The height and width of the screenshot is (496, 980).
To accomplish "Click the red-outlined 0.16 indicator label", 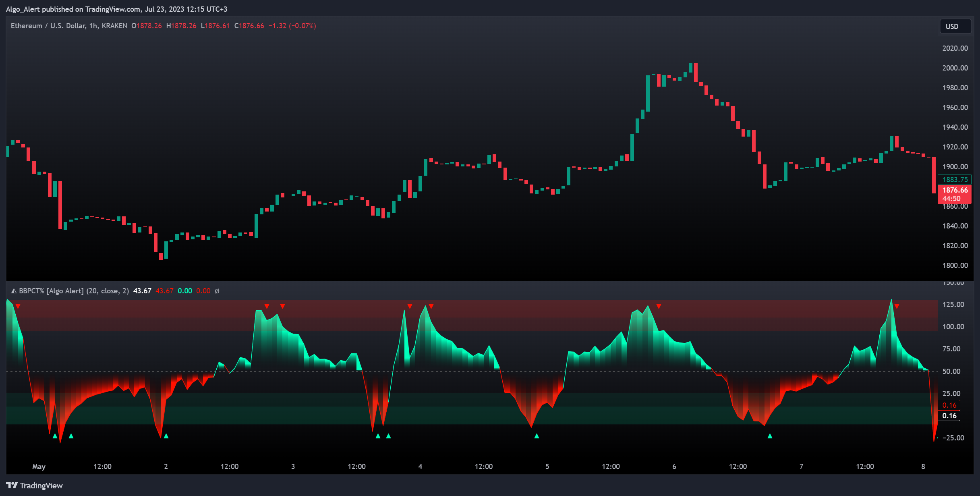I will (949, 405).
